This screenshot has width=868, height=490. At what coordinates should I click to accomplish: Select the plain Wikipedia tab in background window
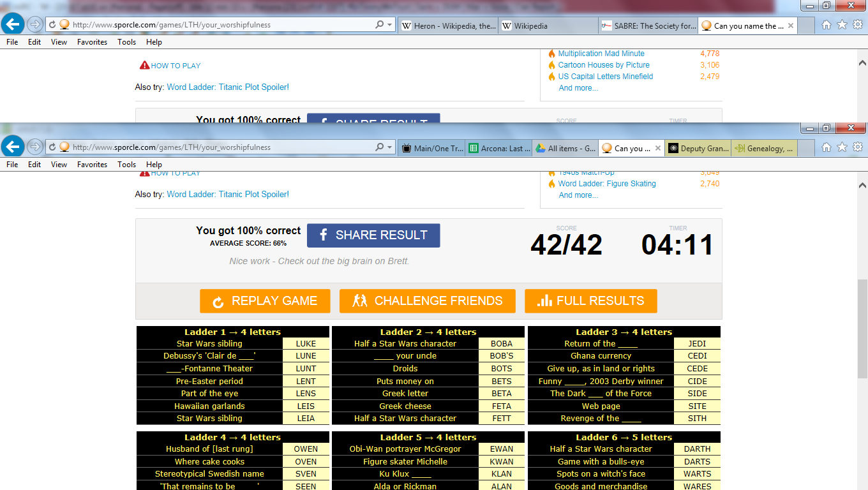548,26
